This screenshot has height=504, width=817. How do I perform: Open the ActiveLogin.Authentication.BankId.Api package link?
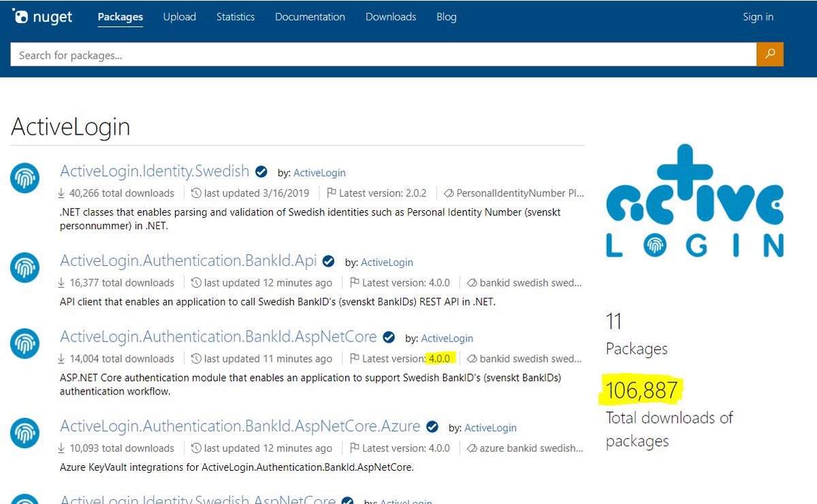(x=189, y=261)
